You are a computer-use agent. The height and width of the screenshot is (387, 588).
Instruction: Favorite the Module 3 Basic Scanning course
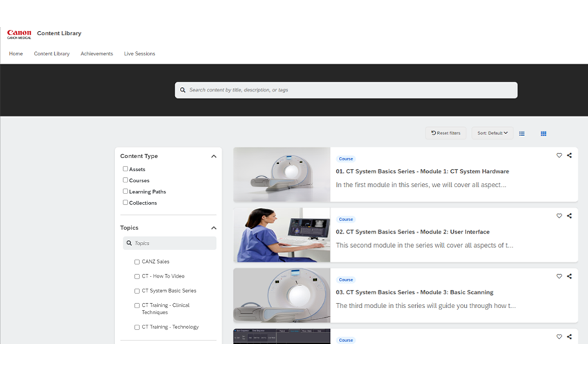point(559,276)
